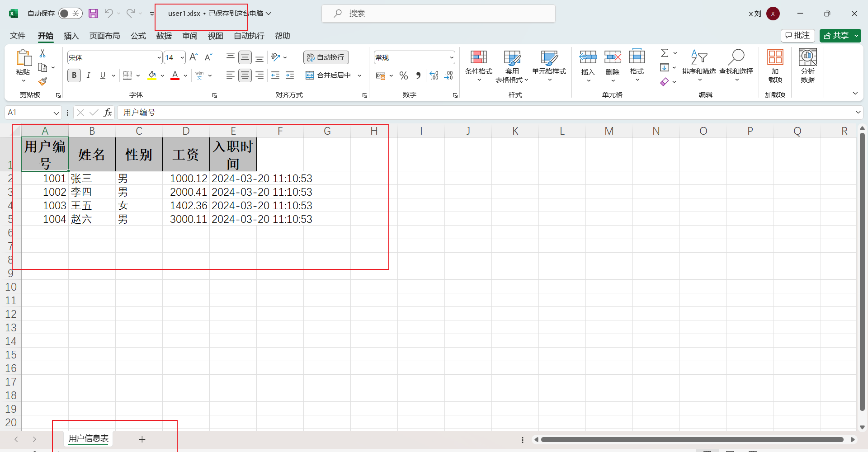The width and height of the screenshot is (868, 452).
Task: Open the Name Box dropdown arrow
Action: pos(56,113)
